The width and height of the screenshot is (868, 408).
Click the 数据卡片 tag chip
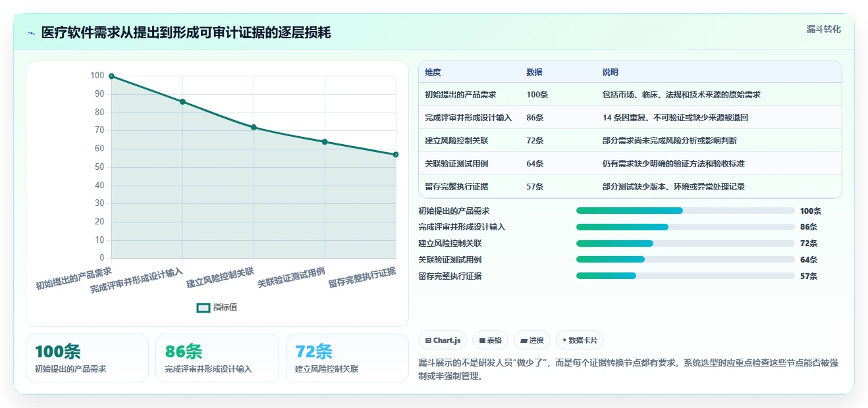(580, 340)
